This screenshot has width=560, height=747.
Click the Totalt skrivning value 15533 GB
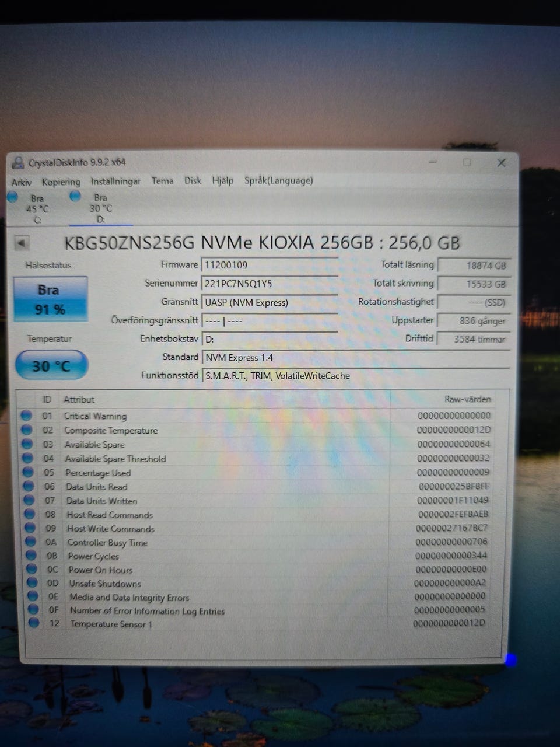pos(474,284)
